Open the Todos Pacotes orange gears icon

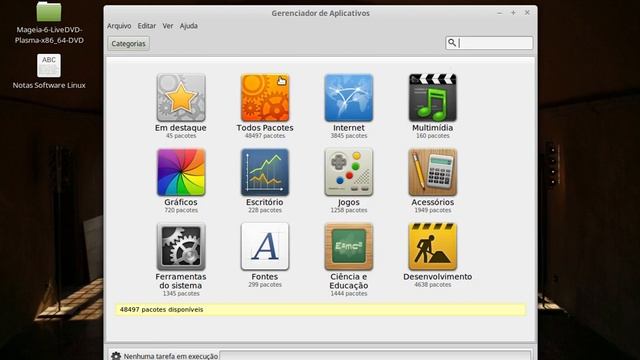(265, 98)
